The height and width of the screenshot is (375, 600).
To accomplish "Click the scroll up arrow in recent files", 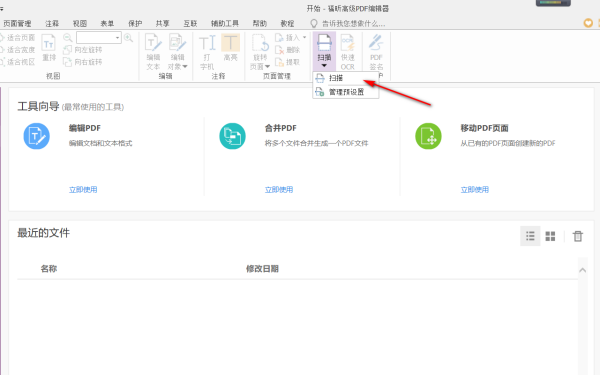I will (x=582, y=270).
